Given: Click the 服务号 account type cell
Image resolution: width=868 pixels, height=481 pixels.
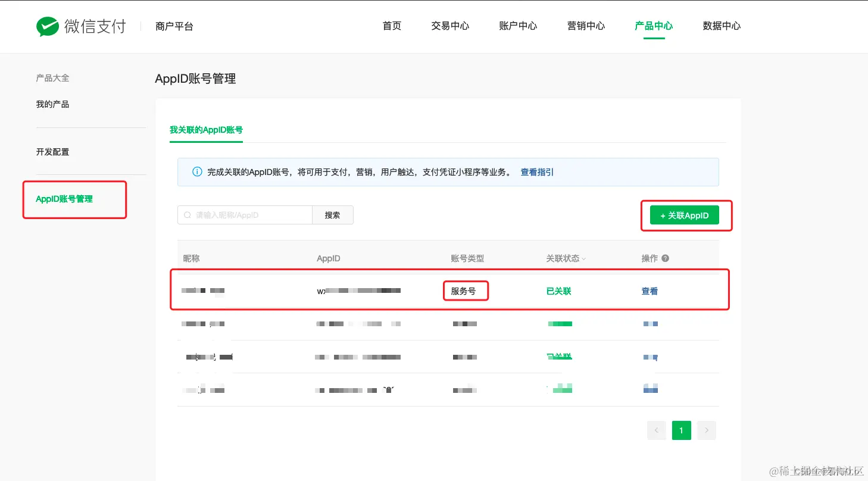Looking at the screenshot, I should coord(463,291).
